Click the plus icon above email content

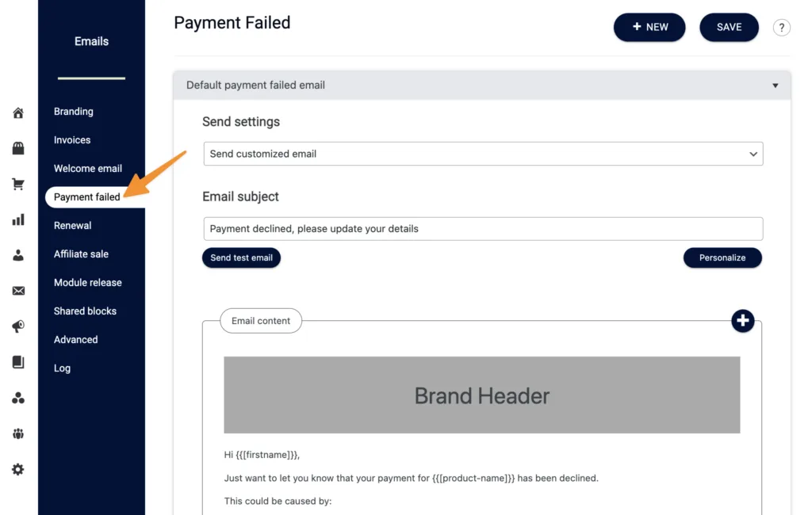click(742, 321)
